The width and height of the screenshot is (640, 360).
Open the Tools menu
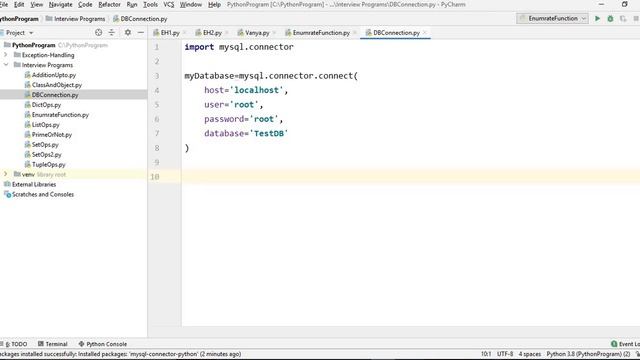(150, 4)
